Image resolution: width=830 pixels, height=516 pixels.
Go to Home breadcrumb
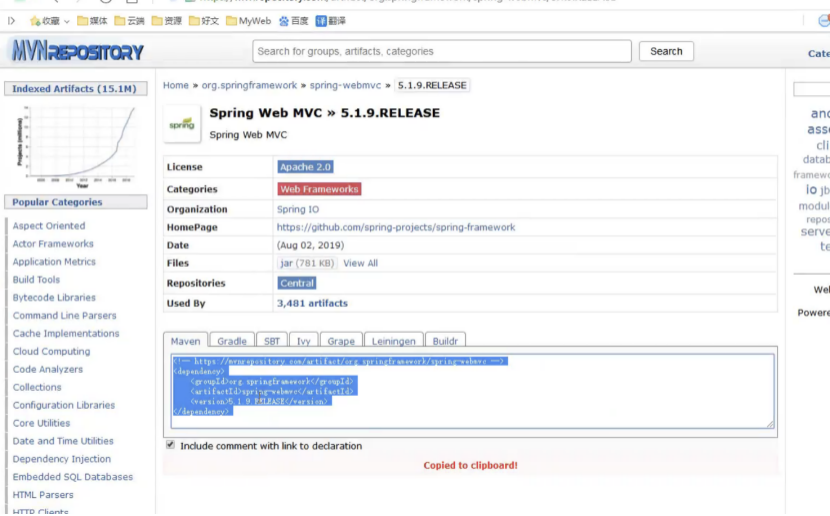pyautogui.click(x=176, y=85)
